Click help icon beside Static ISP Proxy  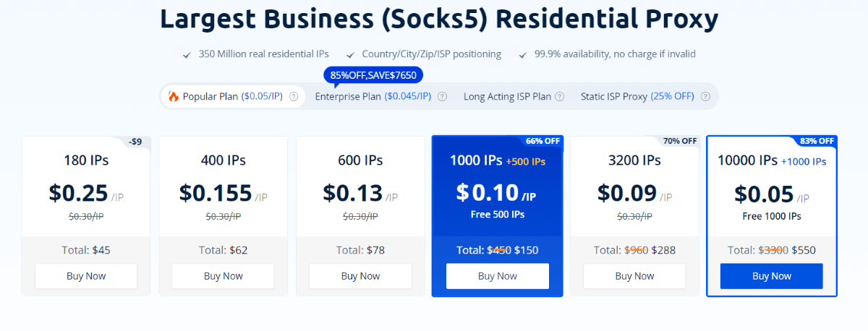705,97
